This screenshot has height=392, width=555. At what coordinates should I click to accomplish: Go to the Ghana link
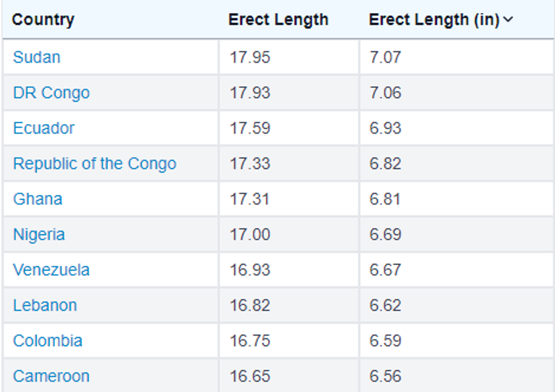37,199
